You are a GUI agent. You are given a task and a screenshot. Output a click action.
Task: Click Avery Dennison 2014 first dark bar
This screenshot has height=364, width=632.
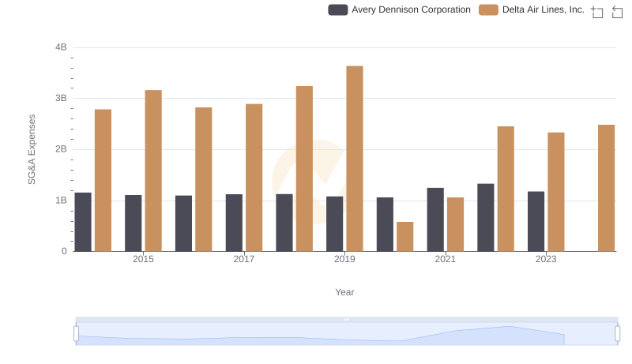tap(83, 222)
